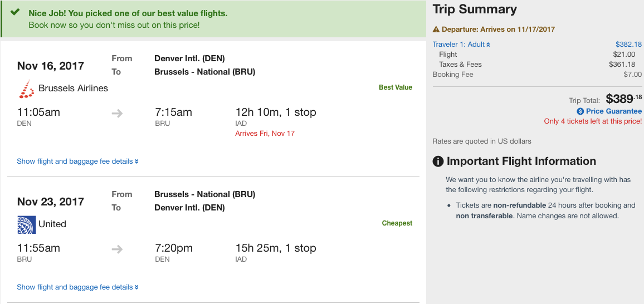Click the return flight arrow icon
Screen dimensions: 644x304
coord(117,249)
